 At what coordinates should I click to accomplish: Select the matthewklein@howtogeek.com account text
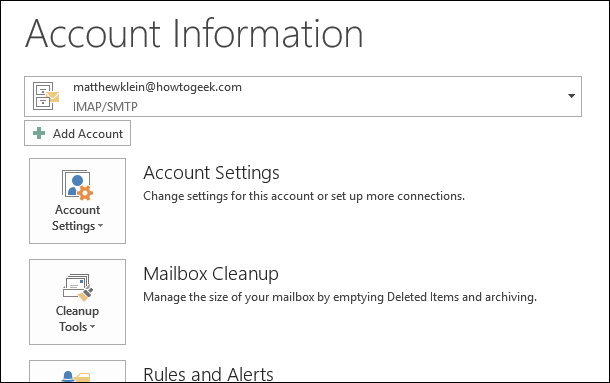[157, 87]
